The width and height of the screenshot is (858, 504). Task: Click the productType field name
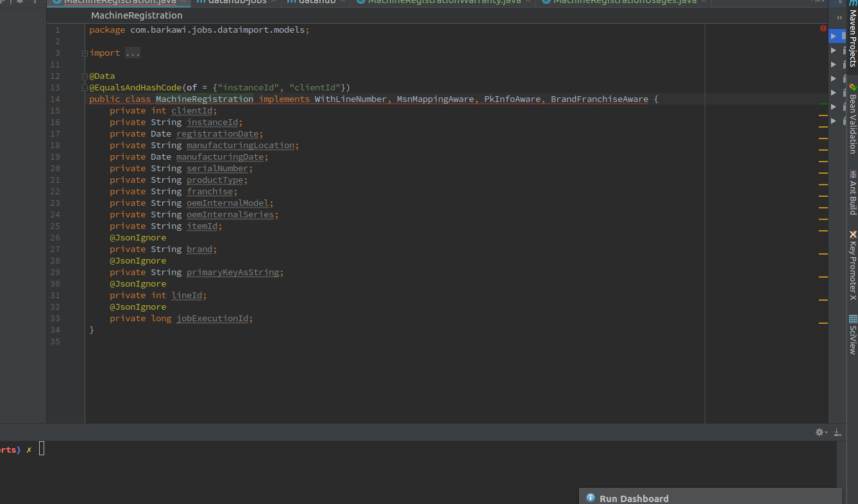215,180
